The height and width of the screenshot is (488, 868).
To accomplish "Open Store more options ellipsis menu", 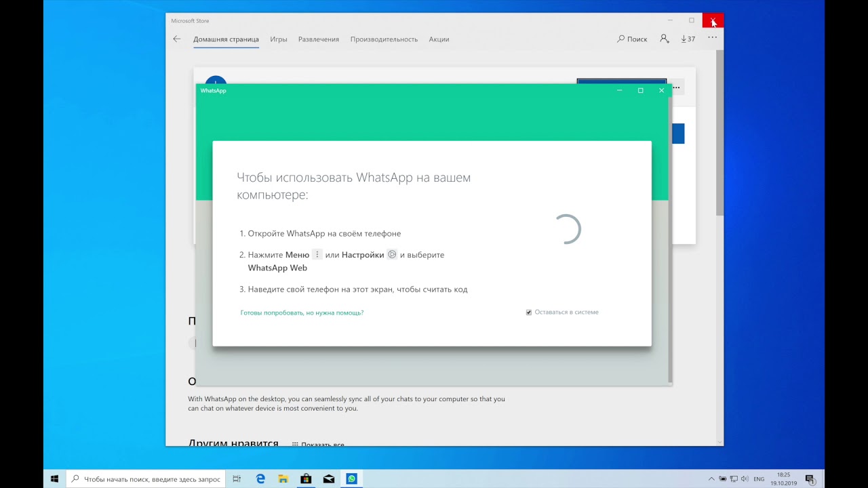I will (712, 39).
